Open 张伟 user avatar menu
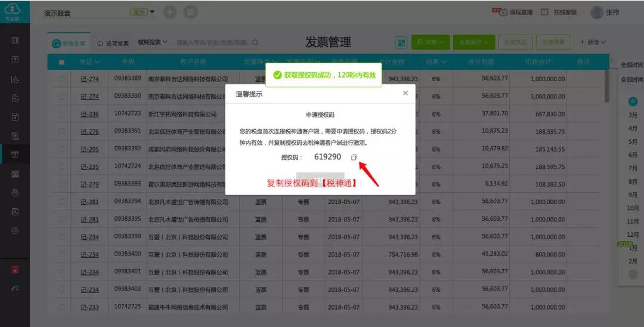 pos(597,13)
